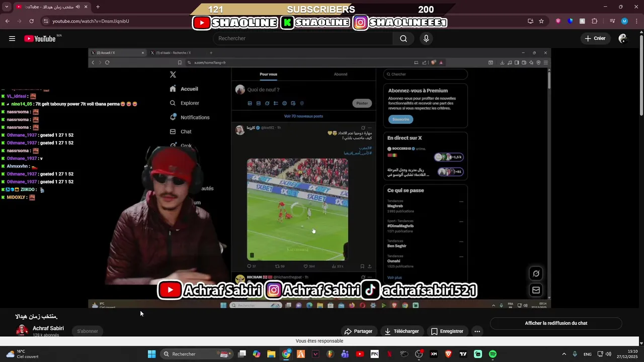
Task: Open File Explorer from the taskbar
Action: [x=271, y=354]
